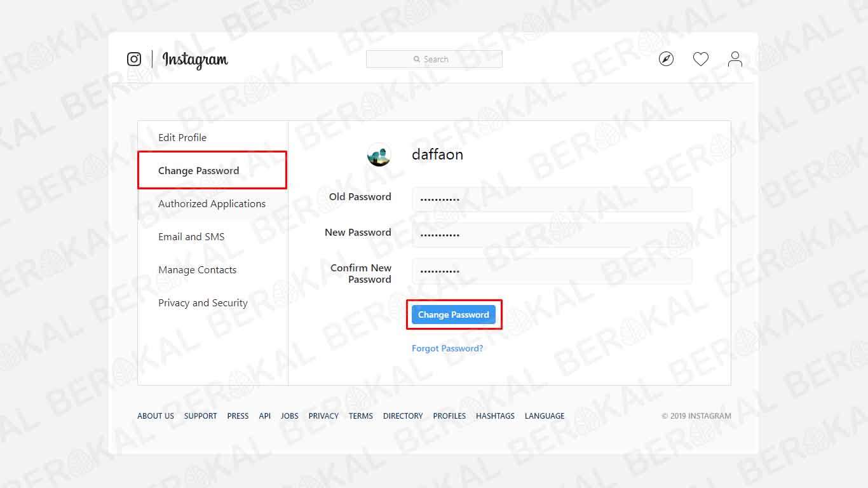This screenshot has width=868, height=488.
Task: Focus the Old Password field
Action: (x=552, y=199)
